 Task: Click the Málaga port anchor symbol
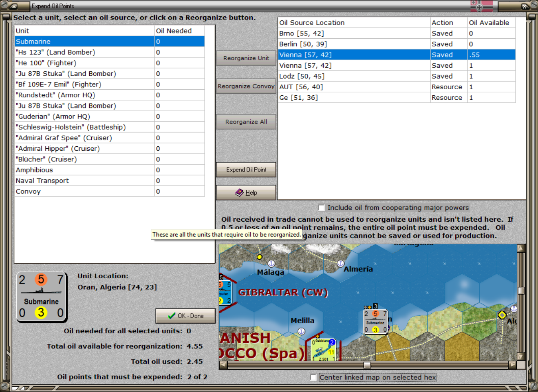click(271, 264)
